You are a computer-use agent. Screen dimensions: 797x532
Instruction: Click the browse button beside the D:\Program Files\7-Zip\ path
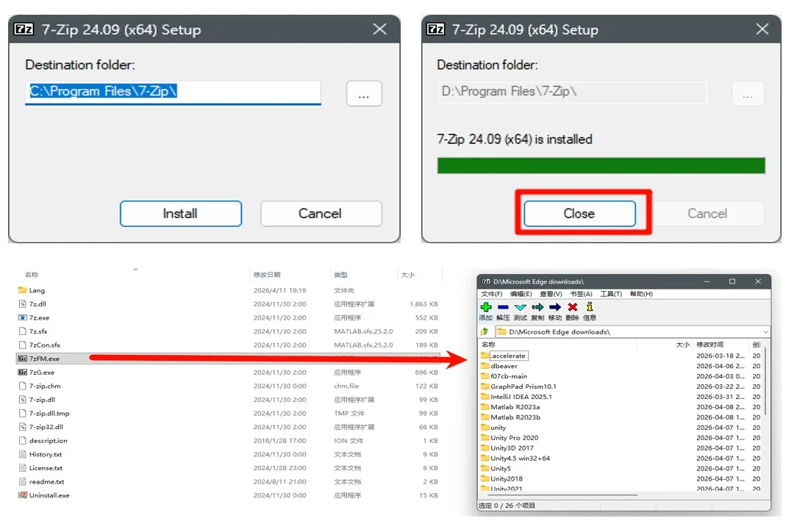click(x=748, y=93)
